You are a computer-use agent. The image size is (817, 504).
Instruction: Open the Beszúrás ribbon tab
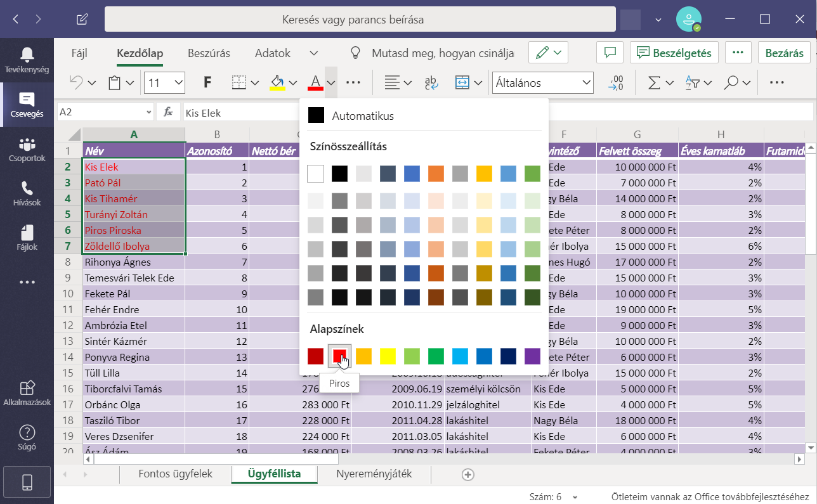pos(209,53)
